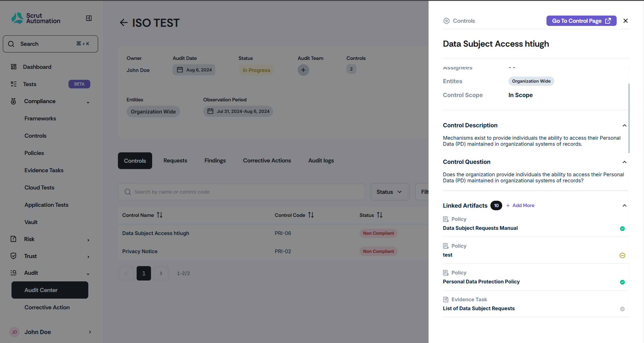Collapse the sidebar panel icon
This screenshot has height=343, width=644.
(89, 18)
